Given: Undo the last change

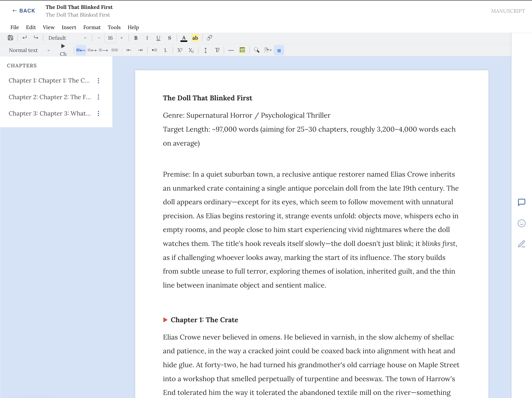Looking at the screenshot, I should pos(24,38).
